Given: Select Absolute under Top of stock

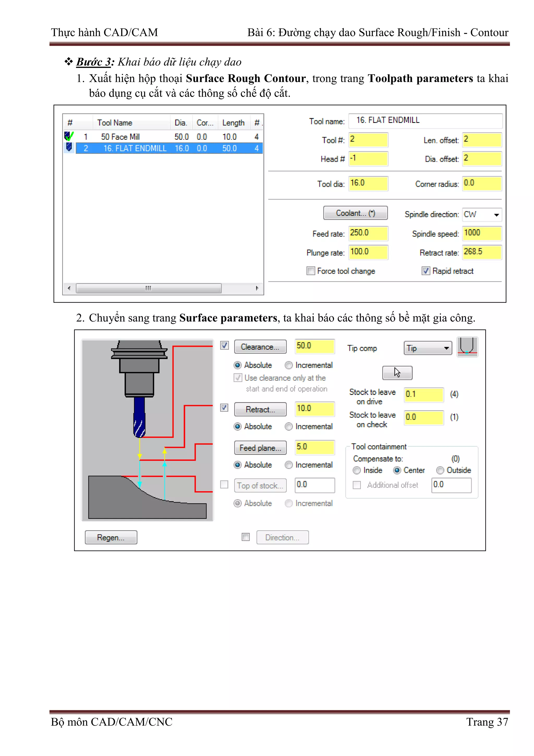Looking at the screenshot, I should tap(238, 503).
